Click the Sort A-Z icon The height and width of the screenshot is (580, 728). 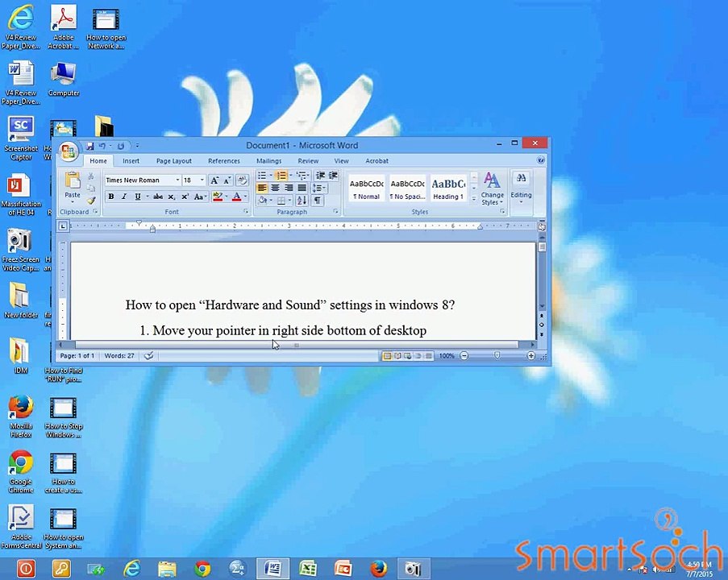(x=302, y=201)
